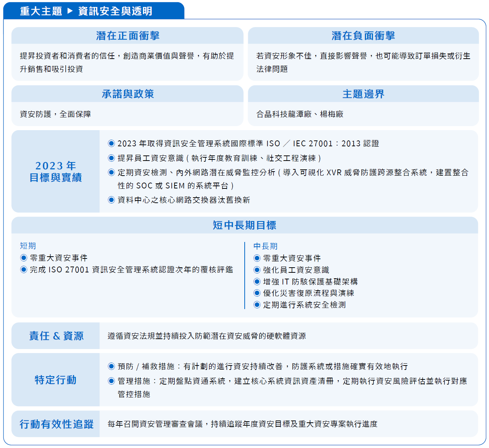Click the 特定行動 label

point(56,380)
